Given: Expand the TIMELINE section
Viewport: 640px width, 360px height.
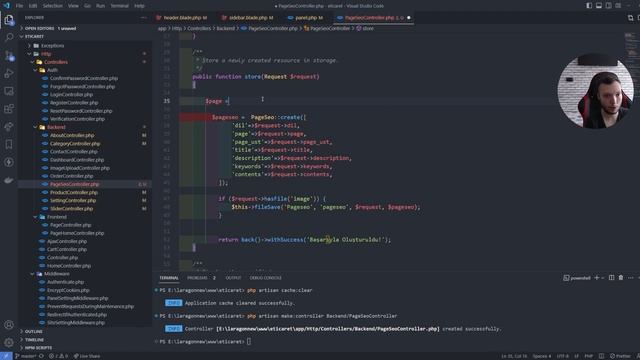Looking at the screenshot, I should 86,340.
